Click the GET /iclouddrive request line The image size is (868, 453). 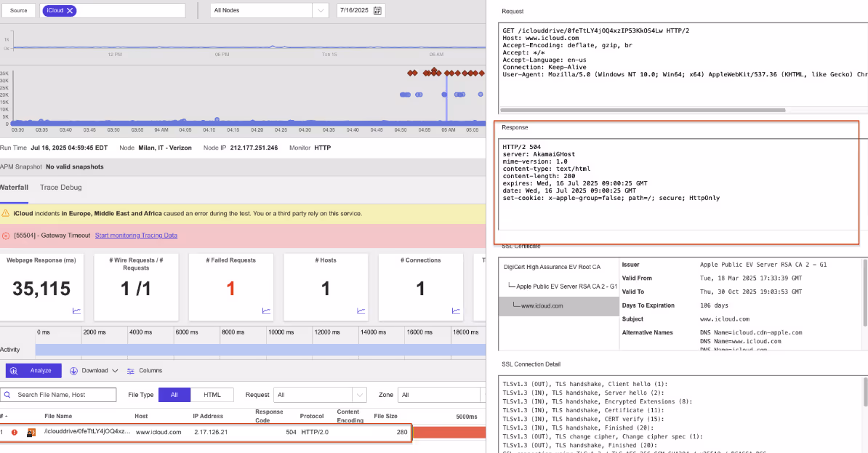[x=595, y=31]
